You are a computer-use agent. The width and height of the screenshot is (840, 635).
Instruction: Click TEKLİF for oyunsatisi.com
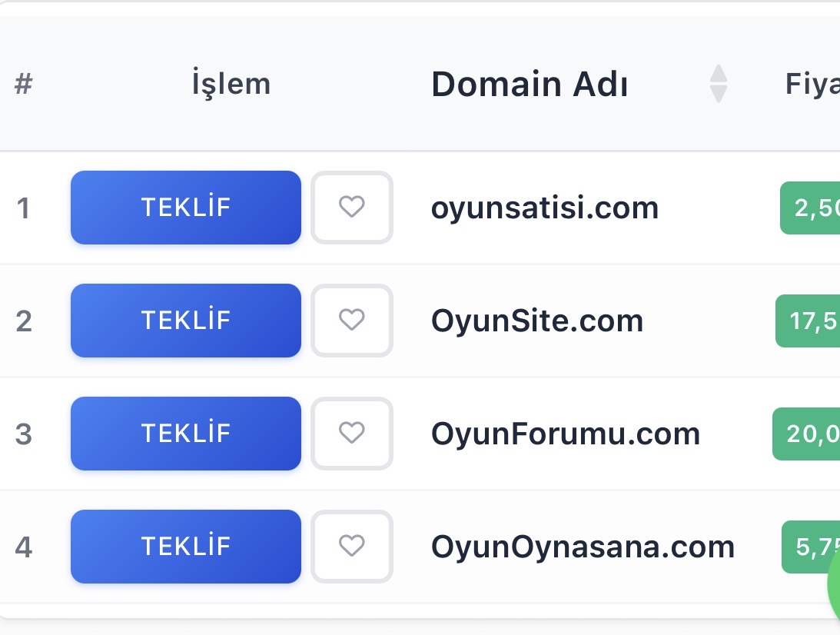coord(186,208)
